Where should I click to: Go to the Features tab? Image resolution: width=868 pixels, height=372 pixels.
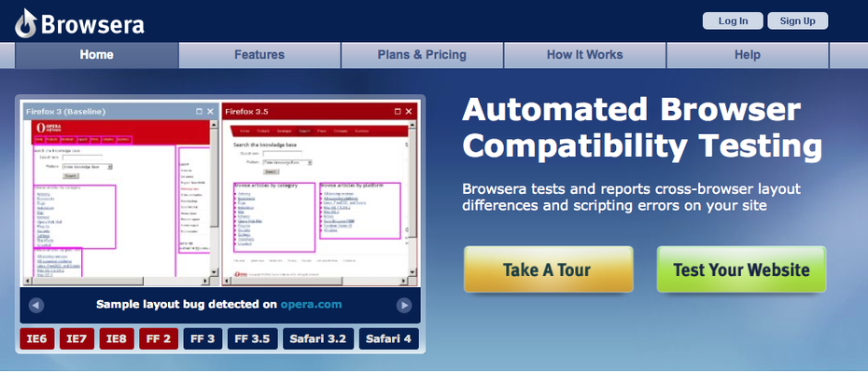tap(259, 55)
